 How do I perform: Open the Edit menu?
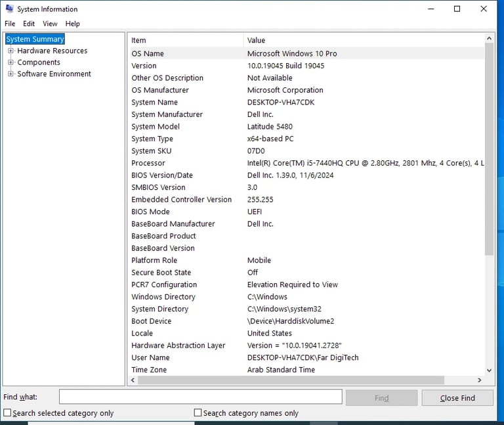[x=29, y=24]
